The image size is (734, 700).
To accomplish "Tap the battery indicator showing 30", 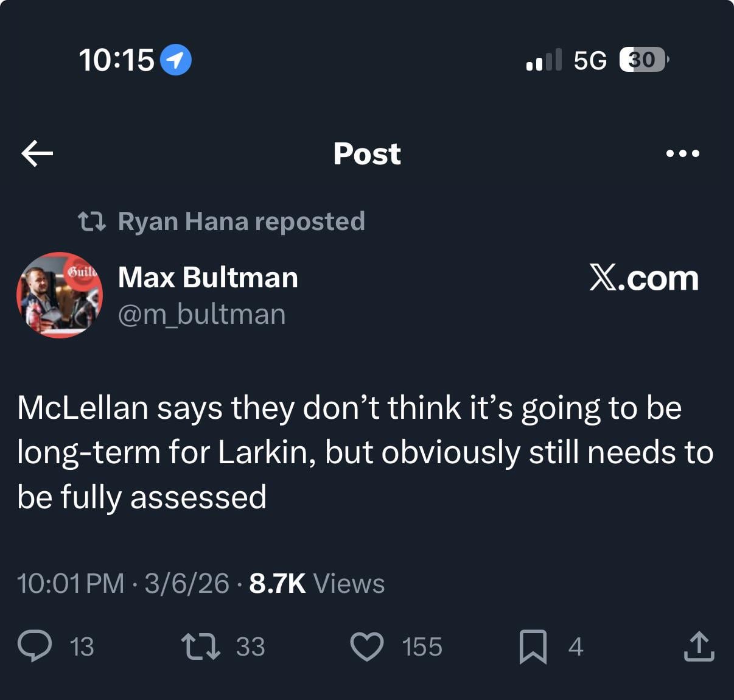I will tap(642, 60).
